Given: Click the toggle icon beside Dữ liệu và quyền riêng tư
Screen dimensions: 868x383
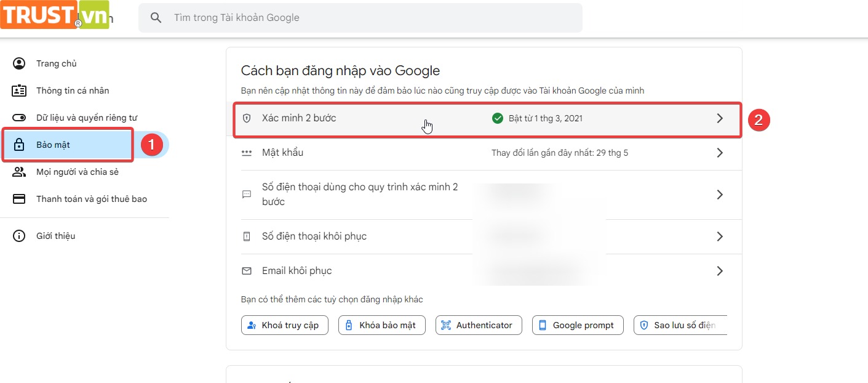Looking at the screenshot, I should tap(19, 118).
